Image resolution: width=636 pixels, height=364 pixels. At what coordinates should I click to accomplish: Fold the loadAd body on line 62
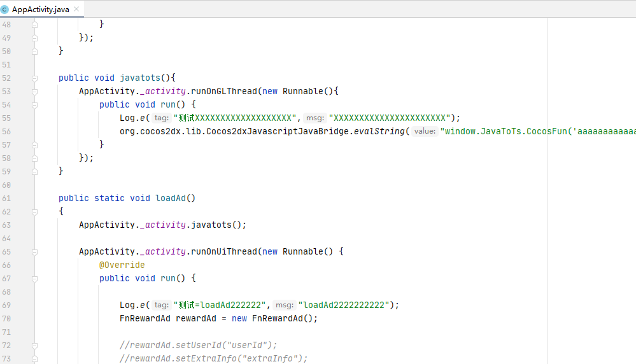(35, 211)
